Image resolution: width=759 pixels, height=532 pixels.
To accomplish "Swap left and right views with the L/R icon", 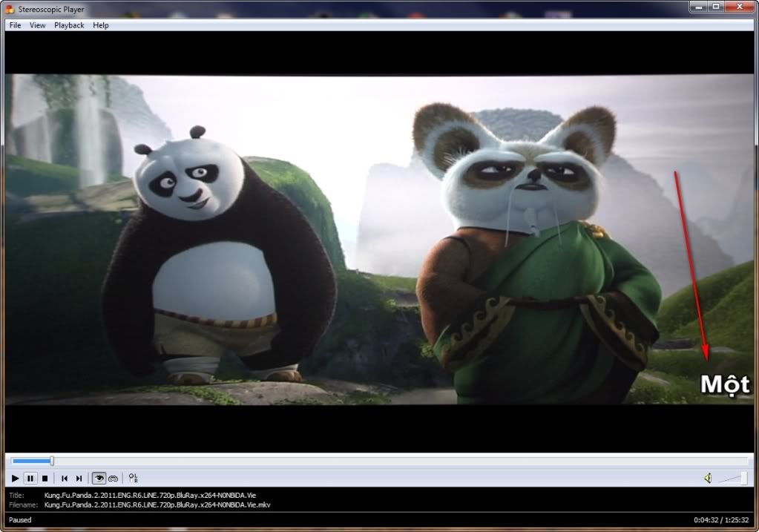I will coord(133,479).
